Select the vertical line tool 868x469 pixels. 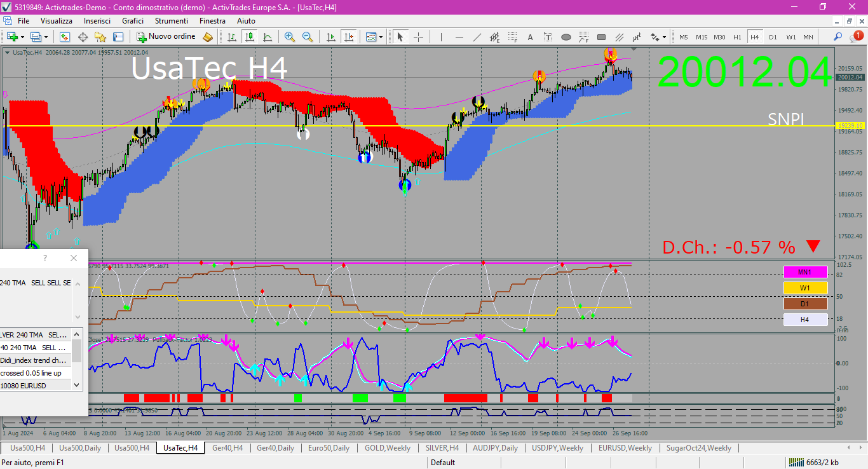click(x=441, y=37)
